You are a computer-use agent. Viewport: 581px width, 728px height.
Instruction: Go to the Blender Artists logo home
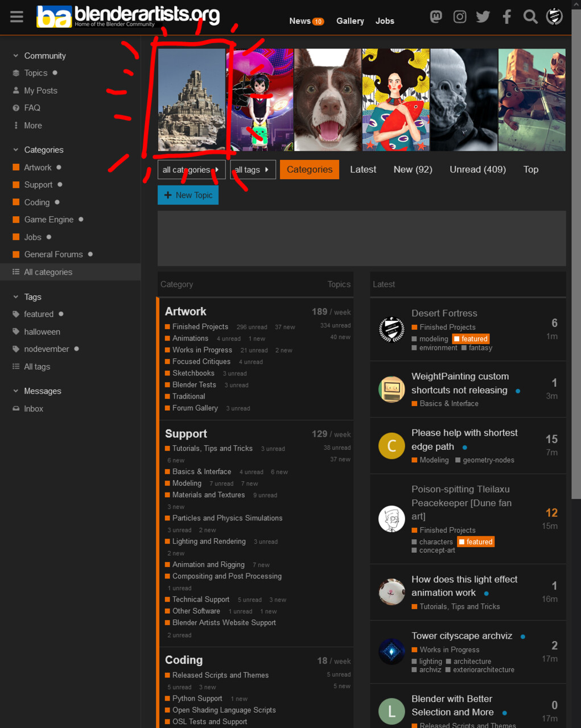(x=128, y=16)
